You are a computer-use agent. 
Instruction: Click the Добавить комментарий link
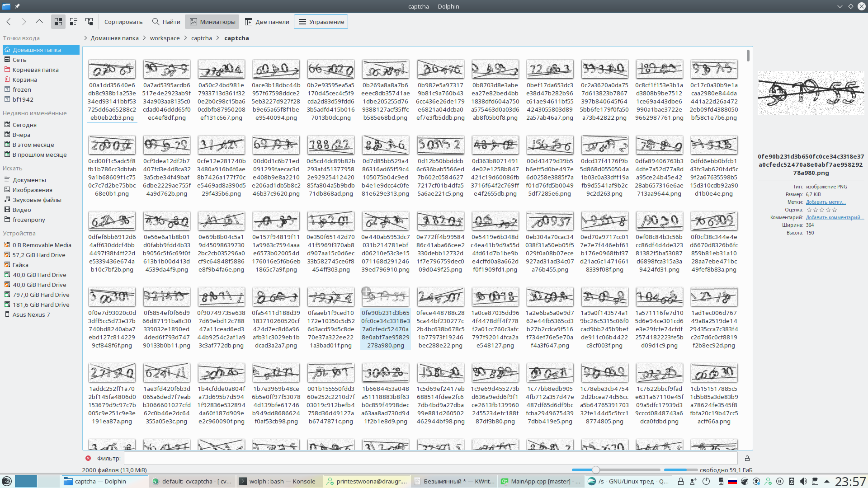point(835,217)
